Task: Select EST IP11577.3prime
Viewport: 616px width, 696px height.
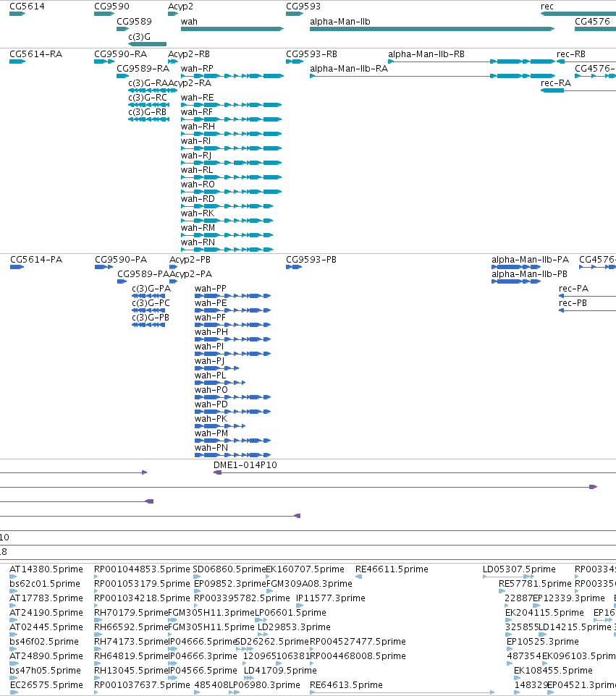Action: (x=331, y=598)
